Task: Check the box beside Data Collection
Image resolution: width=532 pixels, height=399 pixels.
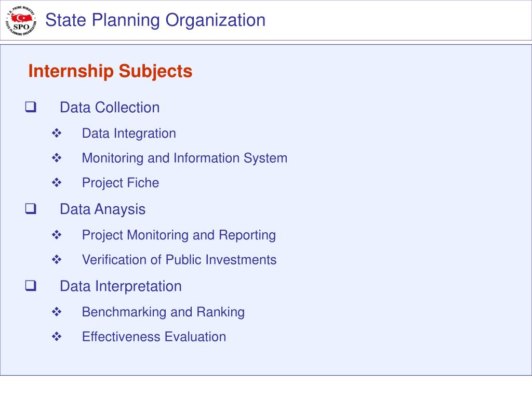Action: [31, 107]
